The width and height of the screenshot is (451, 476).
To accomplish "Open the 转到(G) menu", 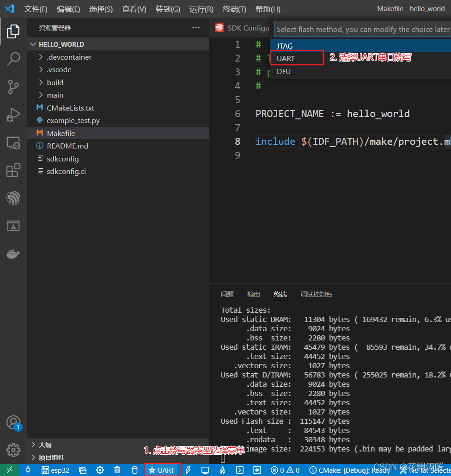I will tap(168, 9).
